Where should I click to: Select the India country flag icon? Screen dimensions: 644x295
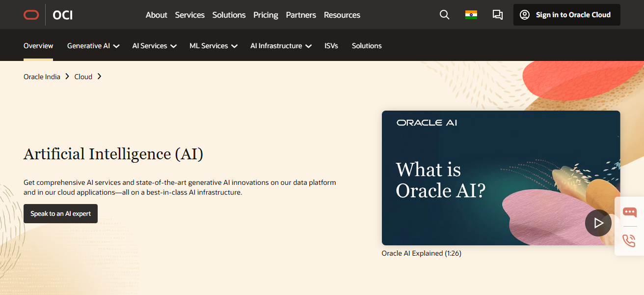tap(471, 15)
